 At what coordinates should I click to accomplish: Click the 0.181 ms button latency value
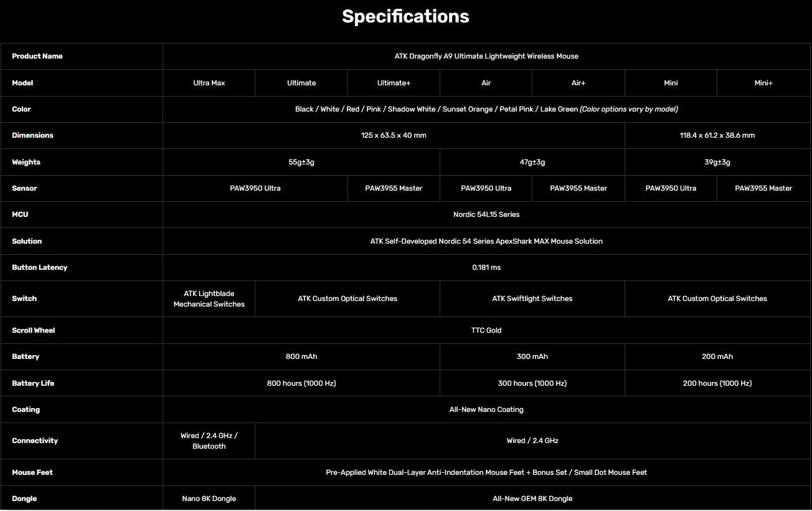486,267
